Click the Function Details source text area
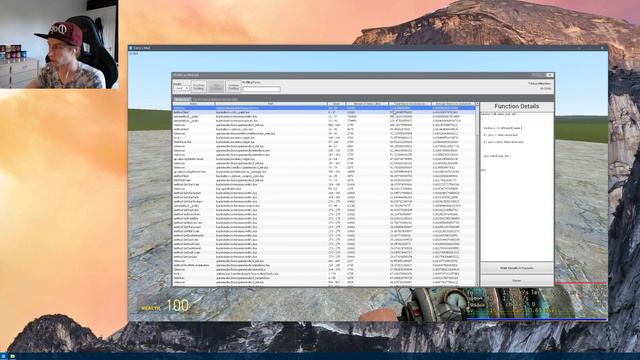The image size is (640, 360). point(517,187)
